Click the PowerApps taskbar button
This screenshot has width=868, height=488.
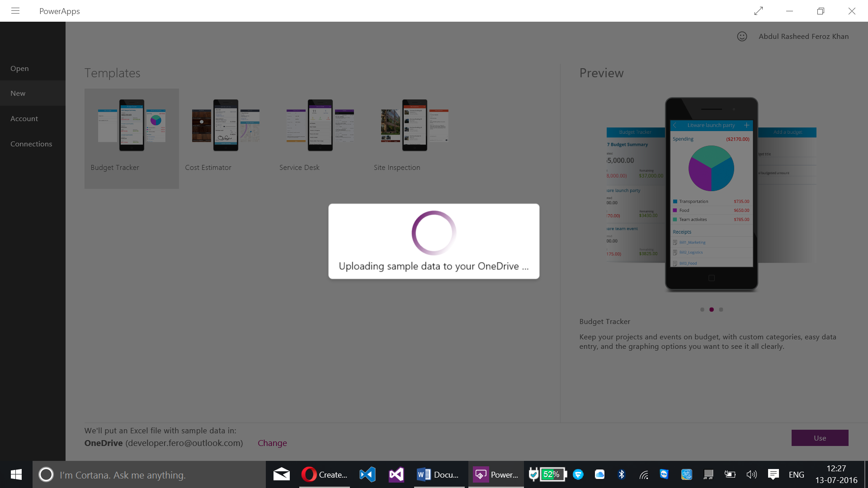(x=496, y=474)
